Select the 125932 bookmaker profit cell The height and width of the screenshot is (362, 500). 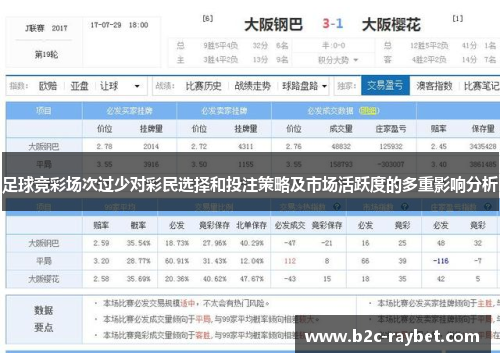click(x=391, y=146)
